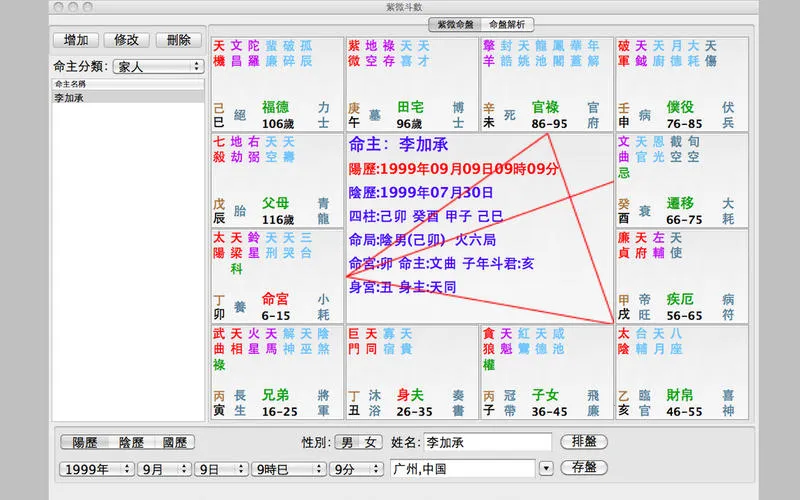Click the 刪除 button
The width and height of the screenshot is (800, 500).
pyautogui.click(x=179, y=40)
